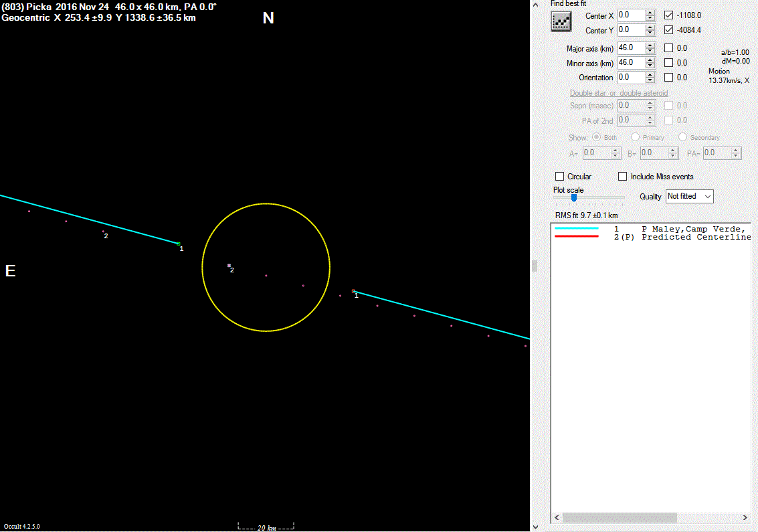Toggle the Center Y checkbox (-4084.4)
This screenshot has width=758, height=532.
[668, 29]
